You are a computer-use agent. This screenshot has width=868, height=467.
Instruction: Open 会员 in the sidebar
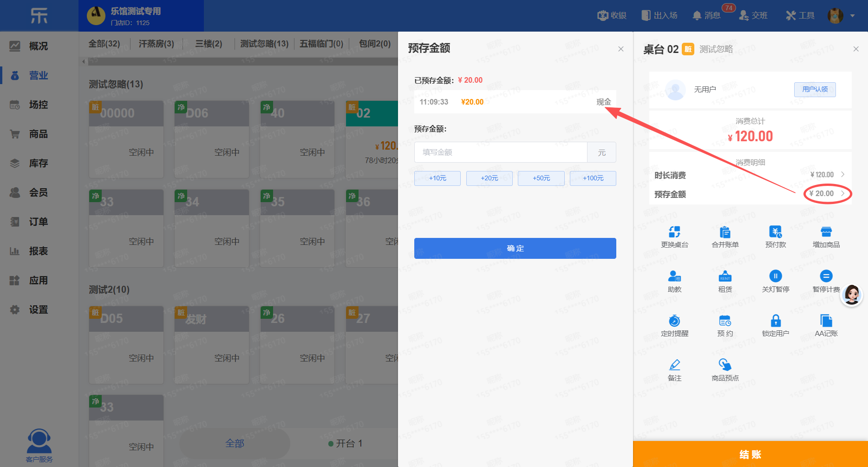coord(39,192)
